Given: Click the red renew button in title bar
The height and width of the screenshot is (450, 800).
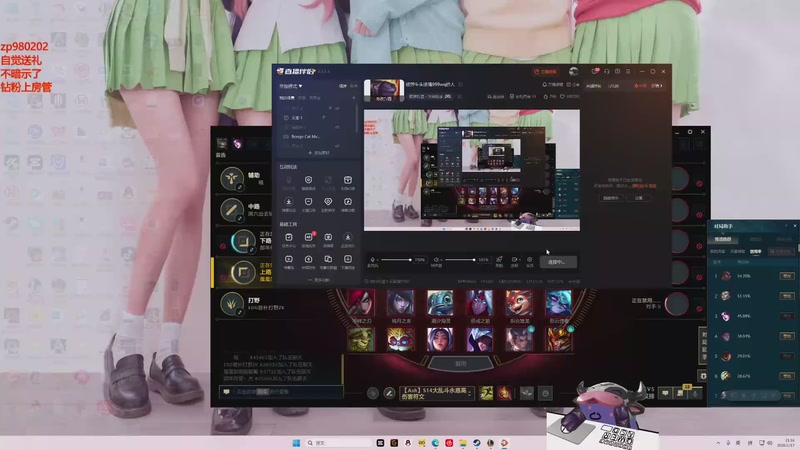Looking at the screenshot, I should [544, 71].
